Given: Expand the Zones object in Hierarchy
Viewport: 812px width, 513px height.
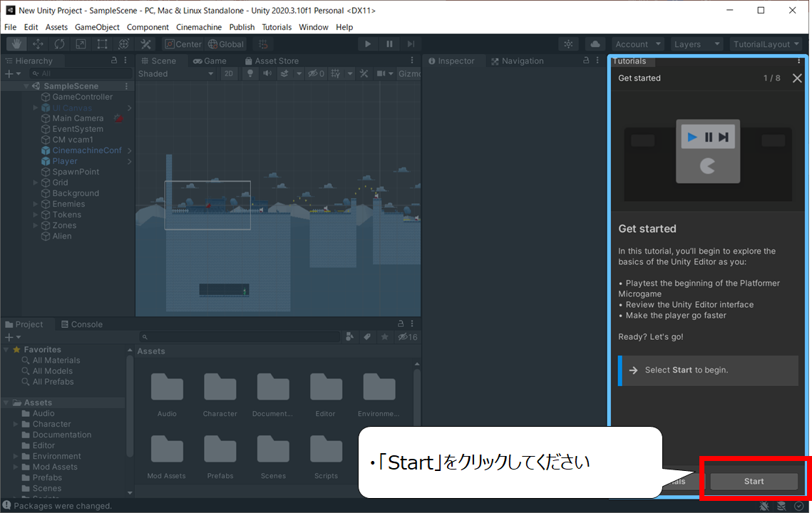Looking at the screenshot, I should coord(35,225).
